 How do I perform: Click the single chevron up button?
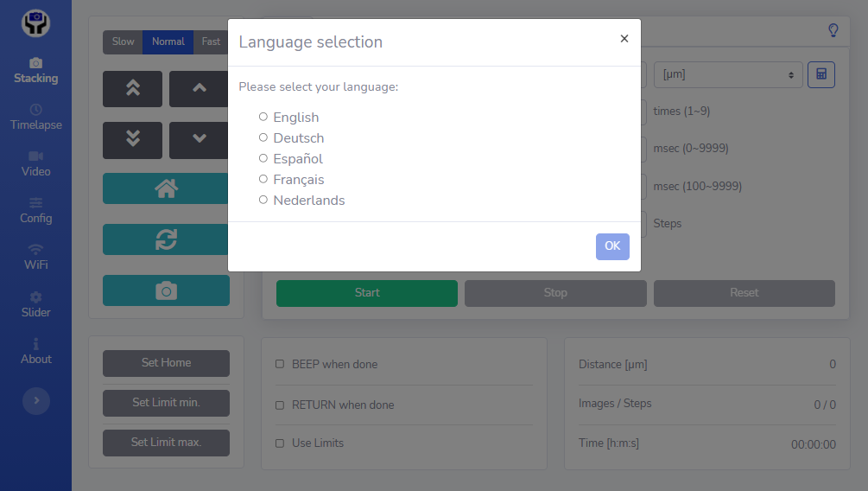[x=199, y=88]
